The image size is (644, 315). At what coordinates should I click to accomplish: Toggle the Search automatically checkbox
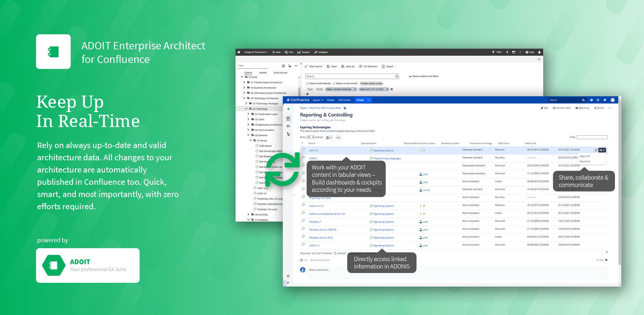point(307,84)
